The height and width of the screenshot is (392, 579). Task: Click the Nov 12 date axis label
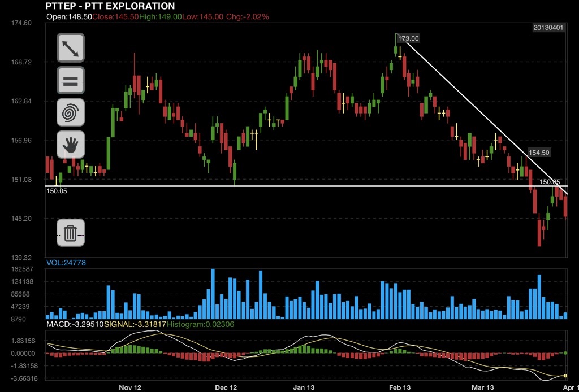click(x=130, y=387)
